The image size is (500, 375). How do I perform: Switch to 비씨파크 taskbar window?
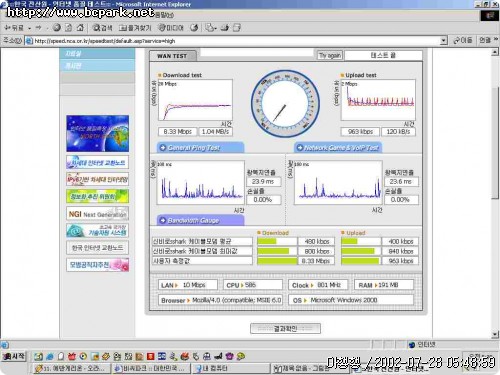tap(151, 368)
